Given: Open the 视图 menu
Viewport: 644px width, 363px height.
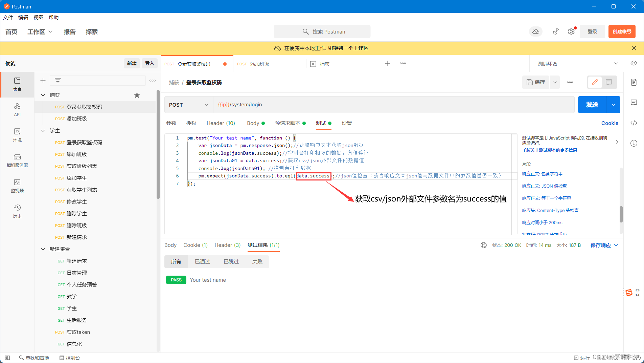Looking at the screenshot, I should pyautogui.click(x=38, y=17).
